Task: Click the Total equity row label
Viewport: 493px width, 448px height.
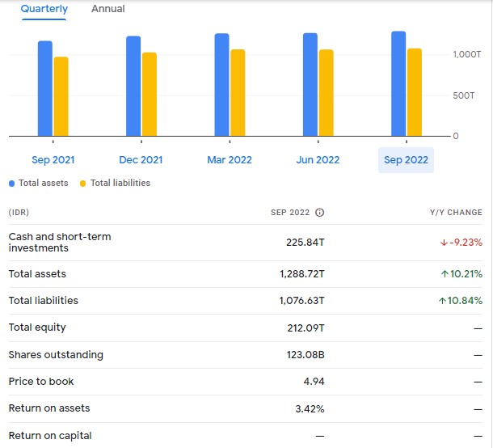Action: coord(37,328)
